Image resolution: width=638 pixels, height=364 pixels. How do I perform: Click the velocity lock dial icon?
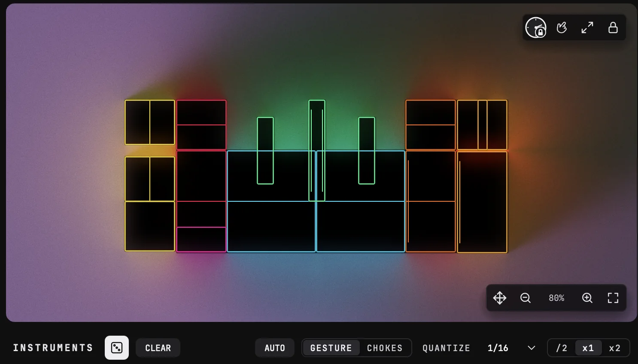point(536,28)
